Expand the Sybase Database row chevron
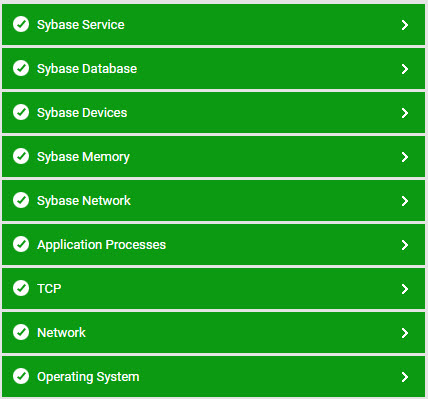Screen dimensions: 428x399 click(x=405, y=69)
